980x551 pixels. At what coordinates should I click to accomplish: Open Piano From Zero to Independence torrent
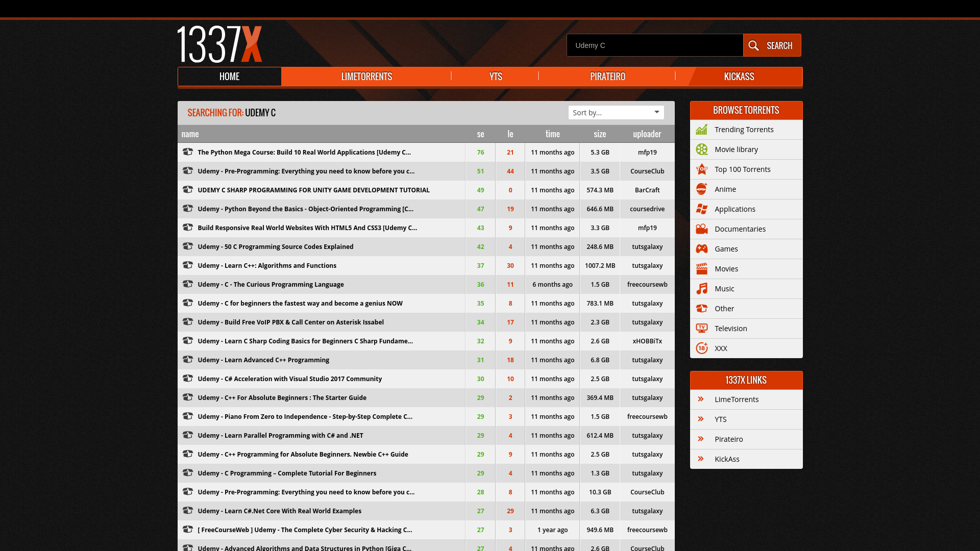[305, 417]
